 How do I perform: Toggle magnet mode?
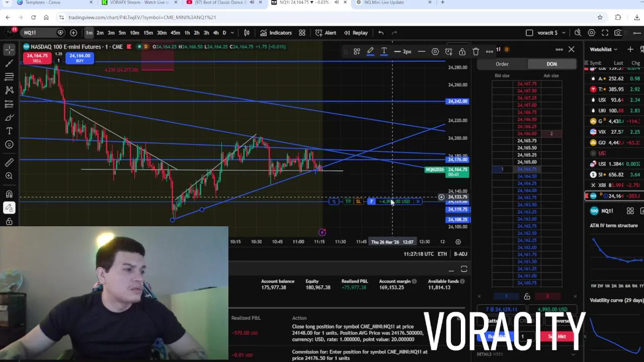point(9,194)
